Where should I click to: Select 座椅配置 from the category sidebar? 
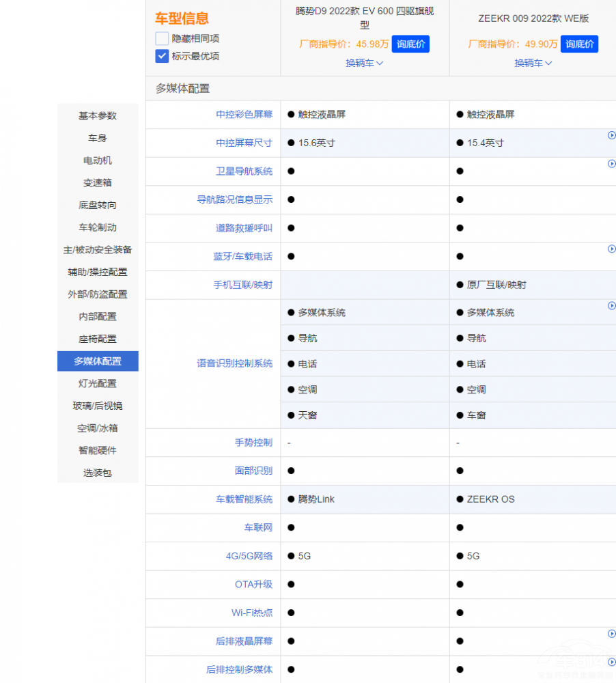click(98, 339)
